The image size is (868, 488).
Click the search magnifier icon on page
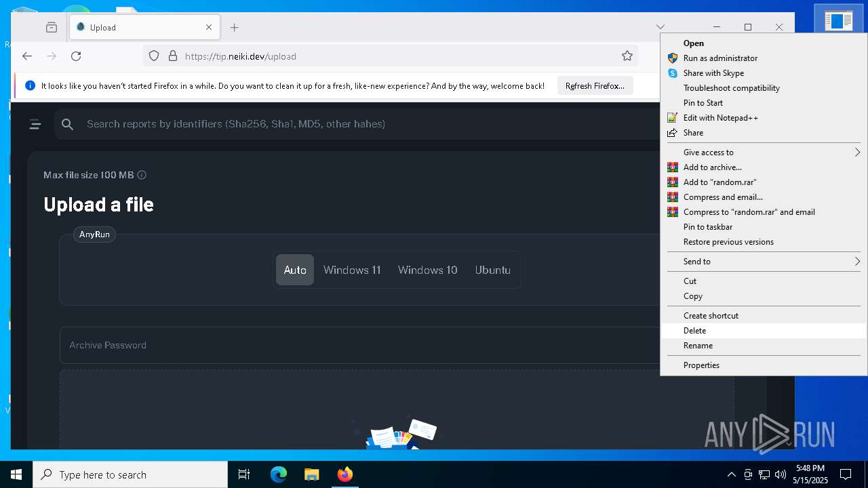[67, 124]
